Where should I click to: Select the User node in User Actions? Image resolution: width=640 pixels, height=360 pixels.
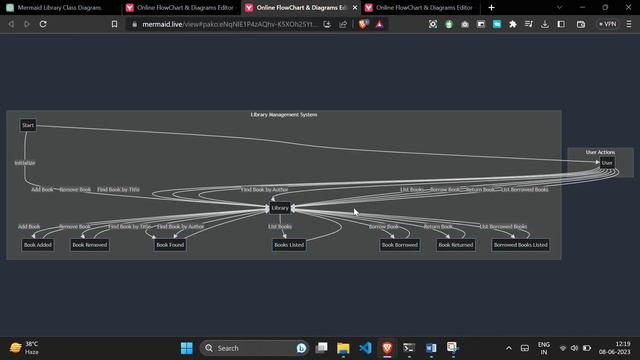(x=607, y=163)
